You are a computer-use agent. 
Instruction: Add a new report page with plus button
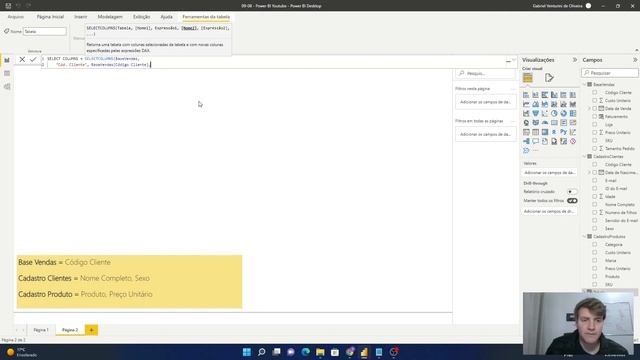tap(91, 330)
